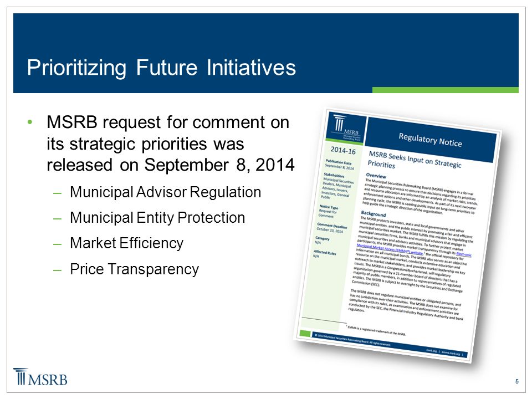Viewport: 532px width, 399px height.
Task: Click "MSRB Seeks Input on Strategic Priorities" heading
Action: coord(415,161)
